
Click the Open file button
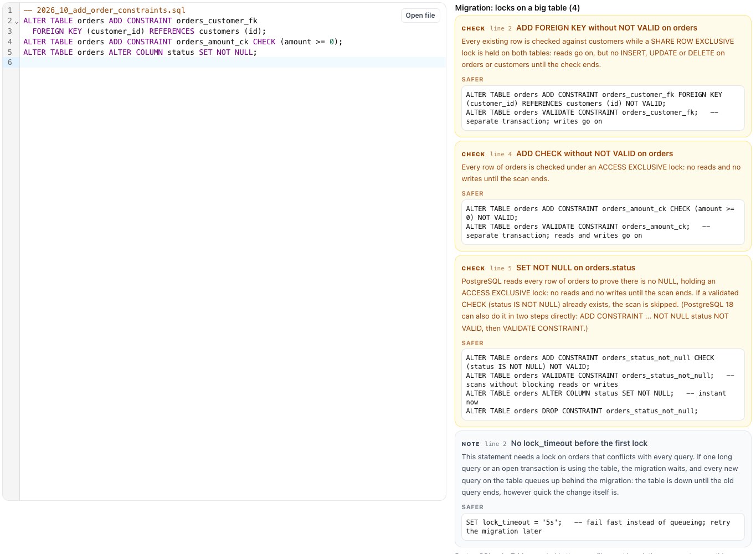click(x=420, y=16)
